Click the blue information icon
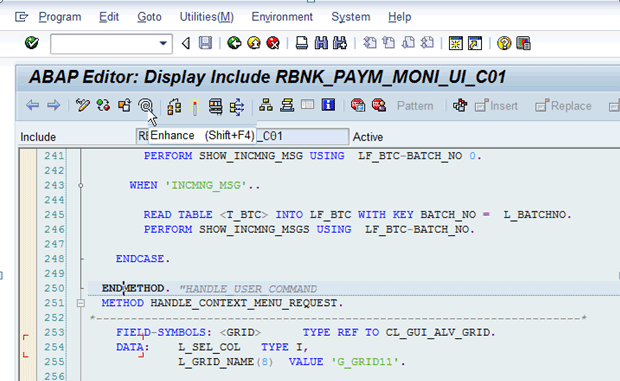This screenshot has width=620, height=381. coord(329,105)
